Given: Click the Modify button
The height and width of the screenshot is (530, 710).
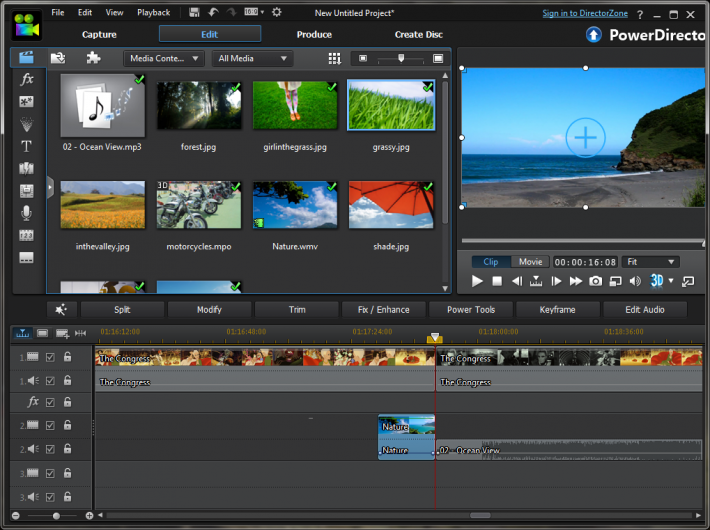Looking at the screenshot, I should [209, 309].
